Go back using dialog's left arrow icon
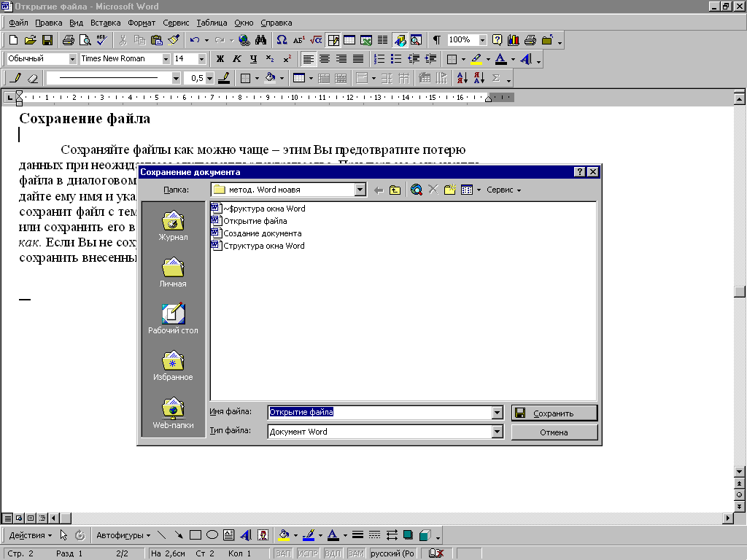747x560 pixels. 379,190
